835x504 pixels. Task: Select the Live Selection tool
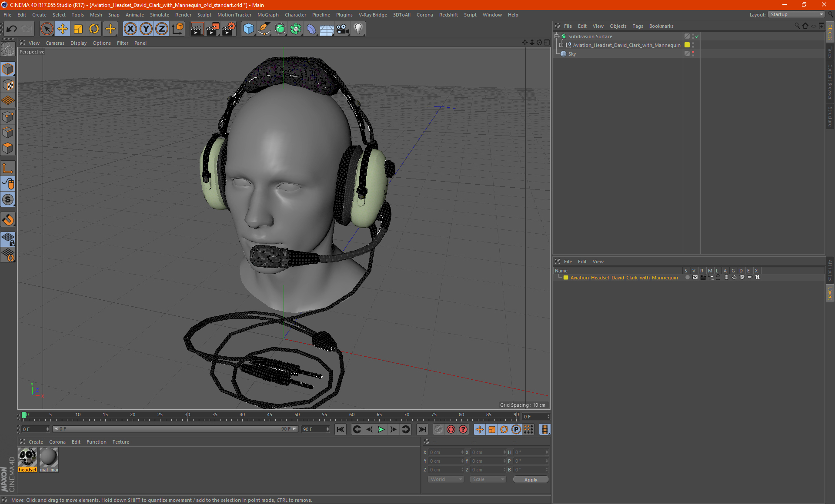tap(47, 29)
